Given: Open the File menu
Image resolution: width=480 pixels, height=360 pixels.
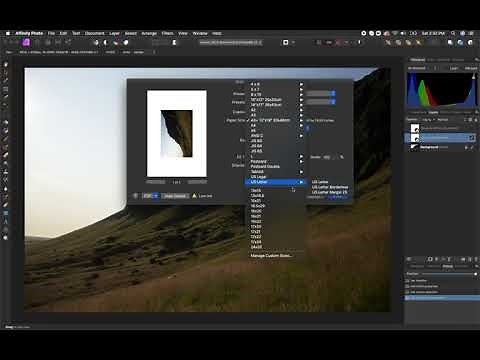Looking at the screenshot, I should point(51,33).
